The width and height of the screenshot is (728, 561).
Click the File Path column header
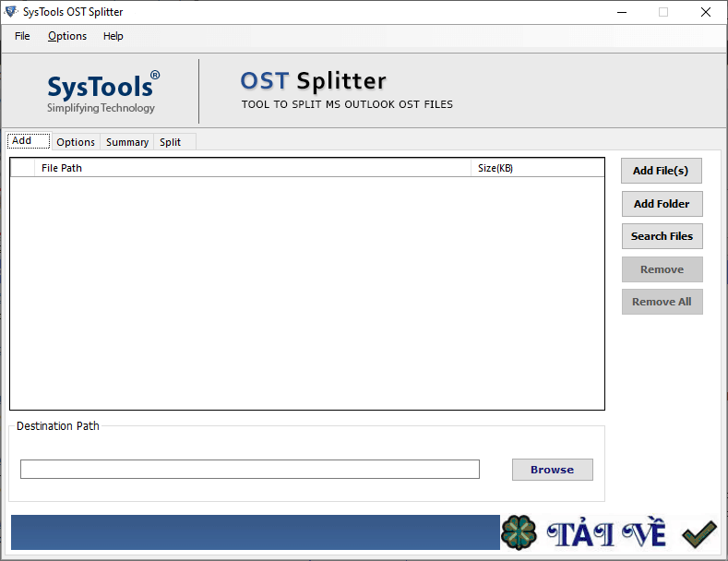coord(253,168)
